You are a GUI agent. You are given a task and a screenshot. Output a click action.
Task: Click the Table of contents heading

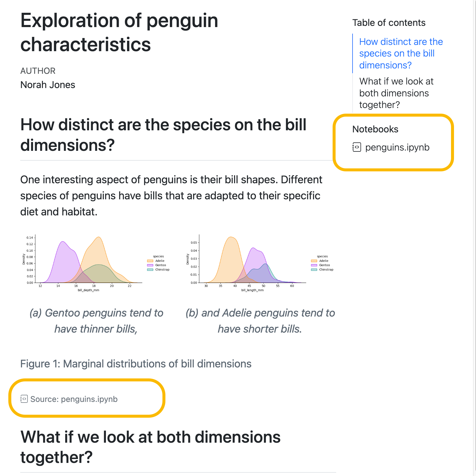pos(389,22)
